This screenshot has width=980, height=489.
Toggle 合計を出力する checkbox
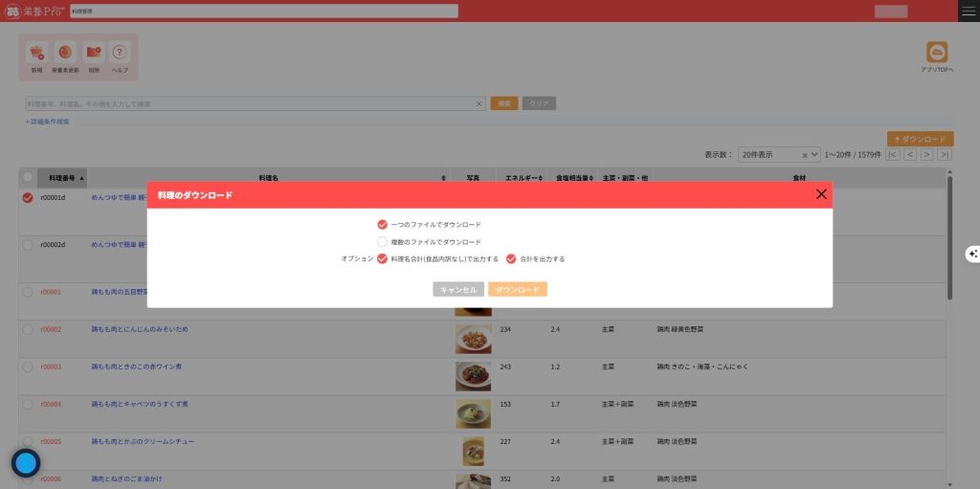511,258
